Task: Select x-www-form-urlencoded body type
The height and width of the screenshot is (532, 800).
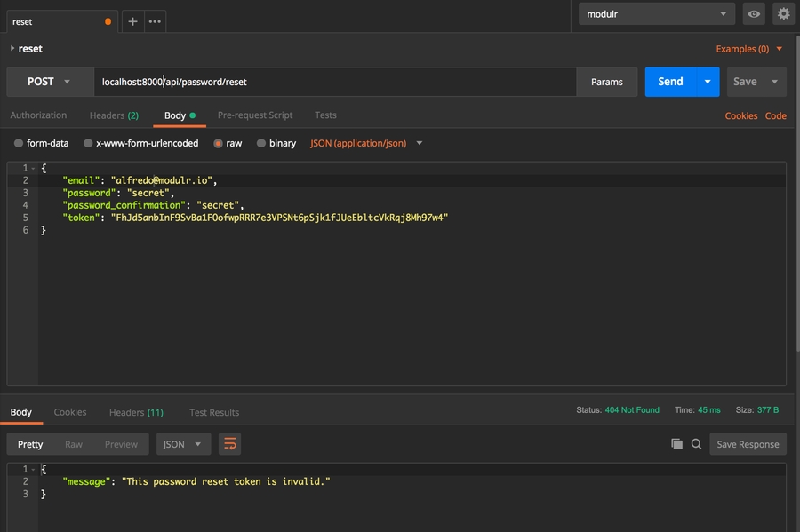Action: [88, 143]
